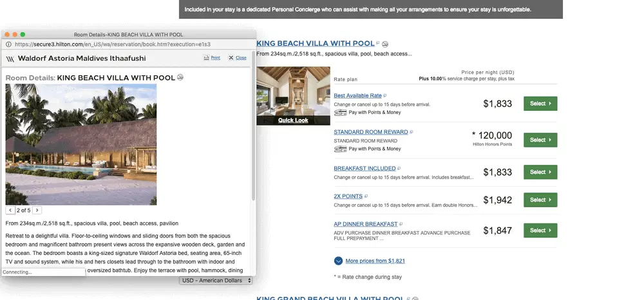Click the '2 of 5' photo counter text
The height and width of the screenshot is (300, 644).
(x=23, y=210)
